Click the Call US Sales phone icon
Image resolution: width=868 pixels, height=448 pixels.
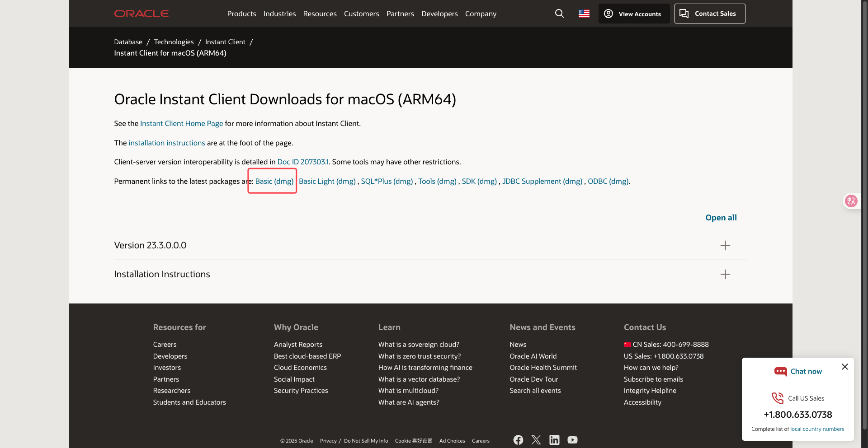click(777, 398)
